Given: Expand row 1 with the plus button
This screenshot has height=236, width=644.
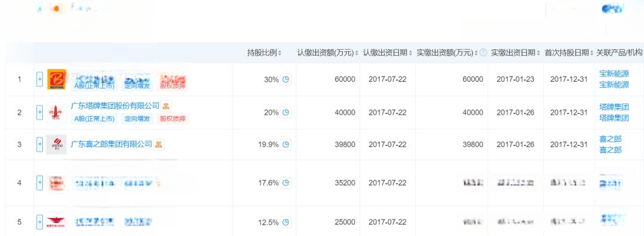Looking at the screenshot, I should point(39,79).
